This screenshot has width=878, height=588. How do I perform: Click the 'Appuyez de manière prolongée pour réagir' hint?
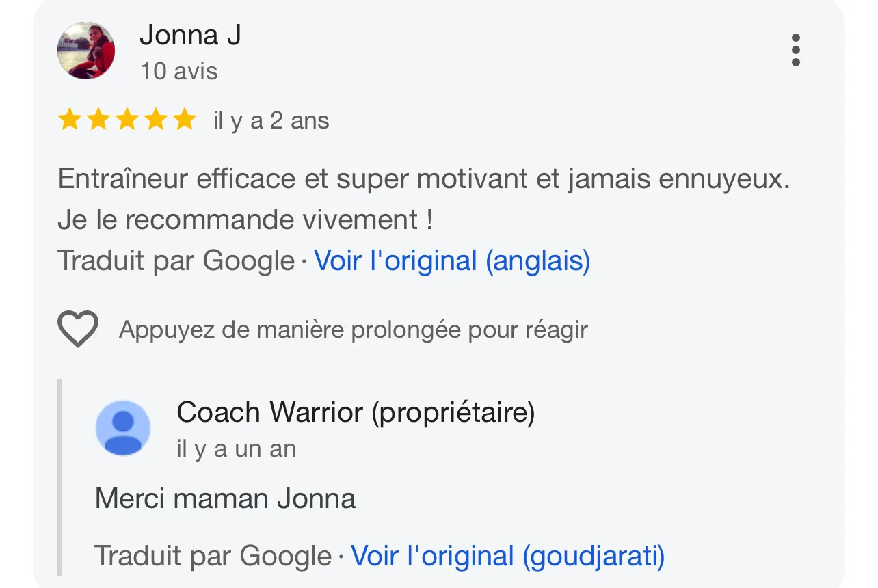(354, 330)
